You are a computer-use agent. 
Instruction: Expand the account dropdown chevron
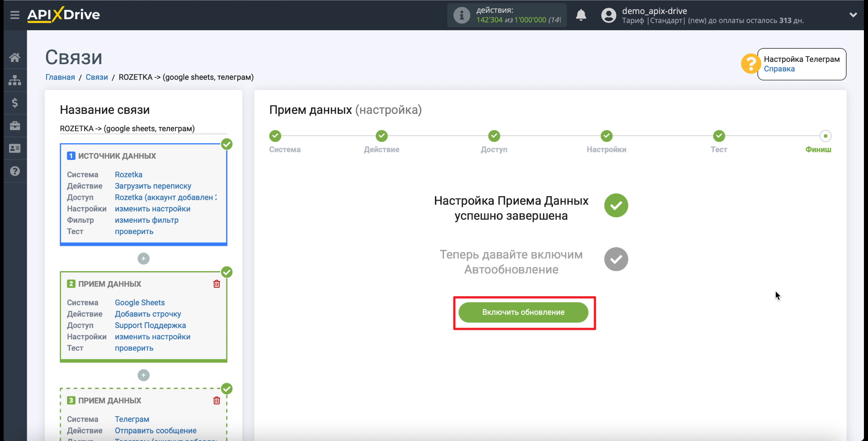[x=853, y=15]
